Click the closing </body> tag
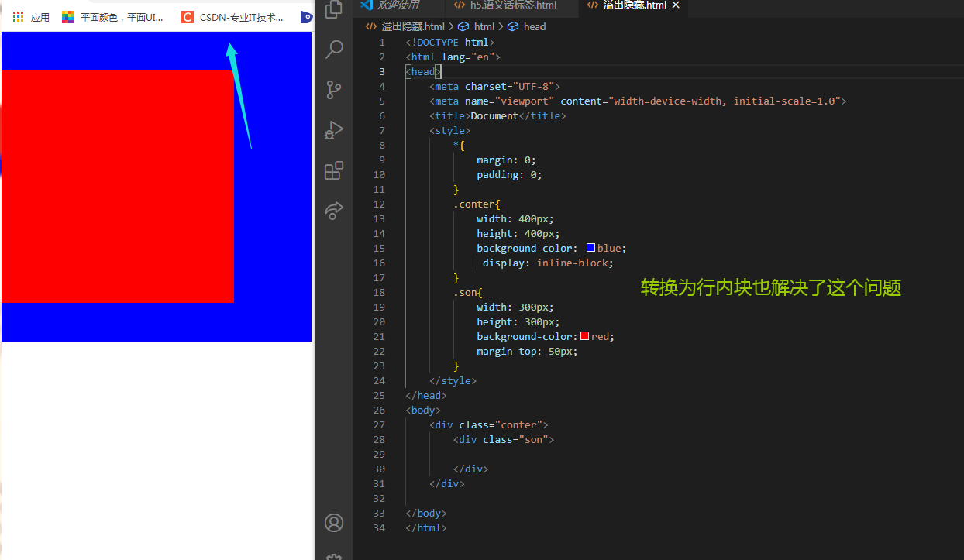This screenshot has height=560, width=964. click(x=425, y=513)
